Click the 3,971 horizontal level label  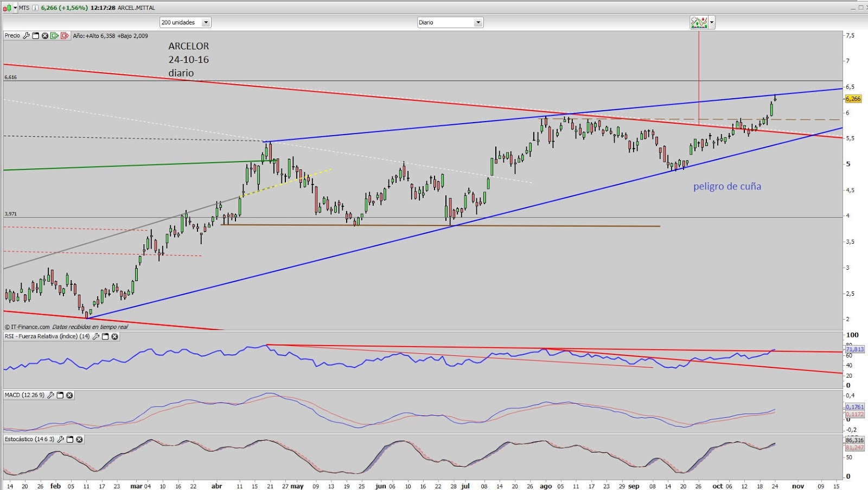tap(10, 214)
